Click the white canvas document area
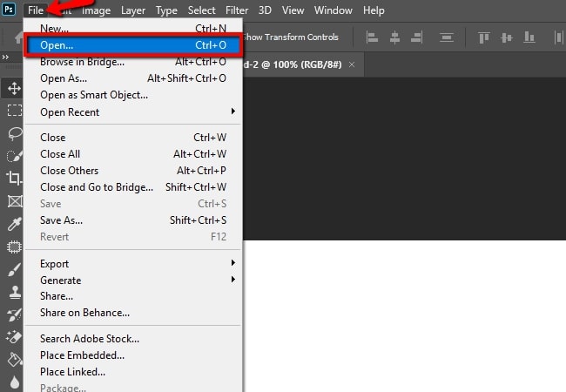Viewport: 566px width, 392px height. point(404,316)
